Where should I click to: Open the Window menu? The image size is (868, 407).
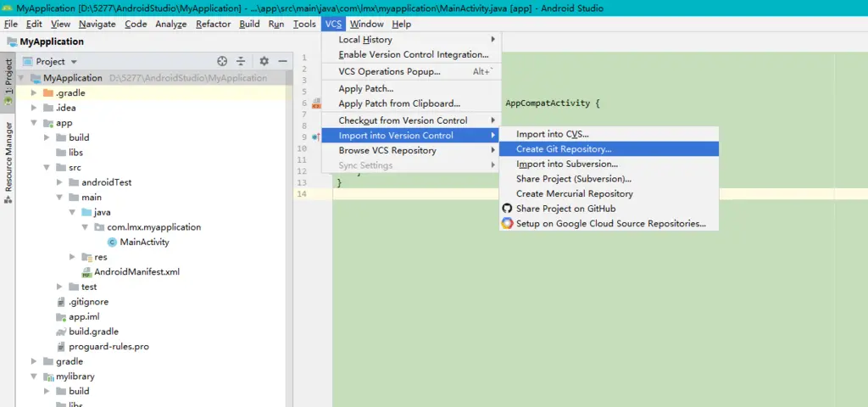pyautogui.click(x=366, y=24)
